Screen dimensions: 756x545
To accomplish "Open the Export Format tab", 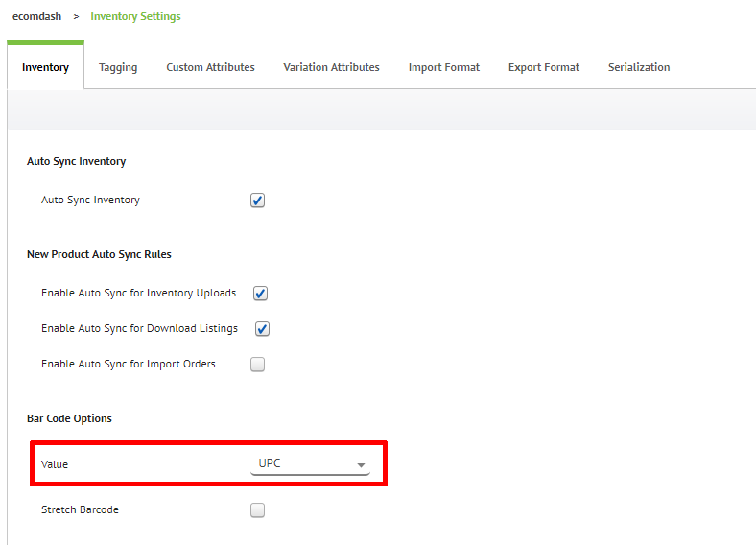I will [x=543, y=67].
